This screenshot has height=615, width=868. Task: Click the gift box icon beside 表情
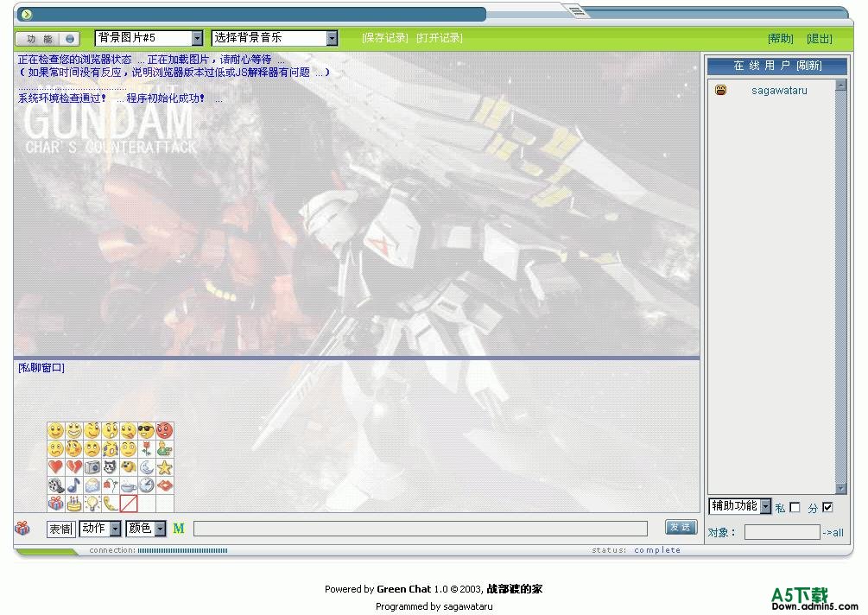tap(22, 528)
